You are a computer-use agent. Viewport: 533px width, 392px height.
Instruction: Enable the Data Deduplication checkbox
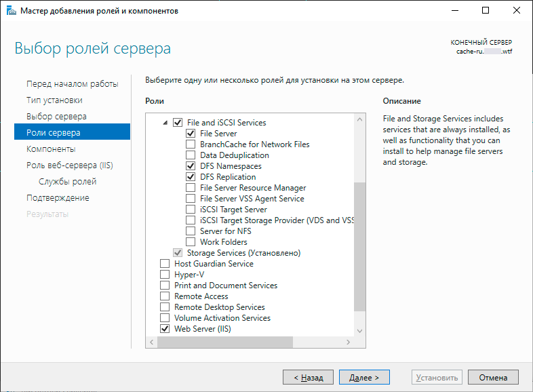[191, 155]
